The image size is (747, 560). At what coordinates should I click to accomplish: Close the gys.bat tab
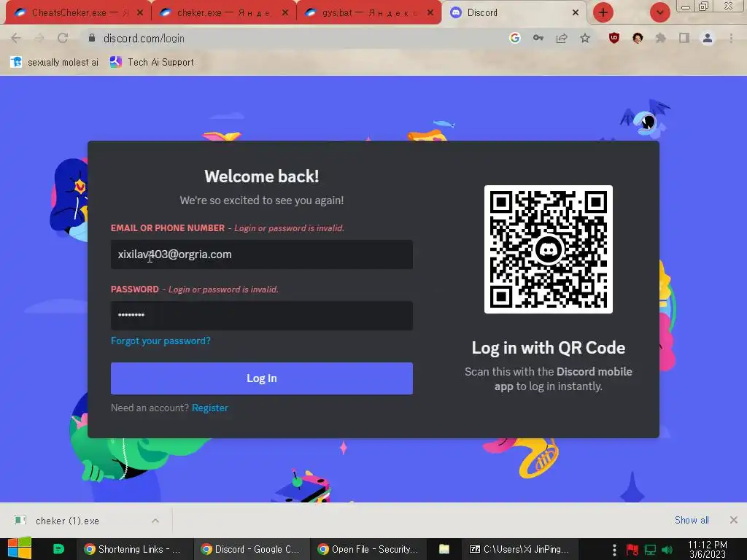point(430,13)
